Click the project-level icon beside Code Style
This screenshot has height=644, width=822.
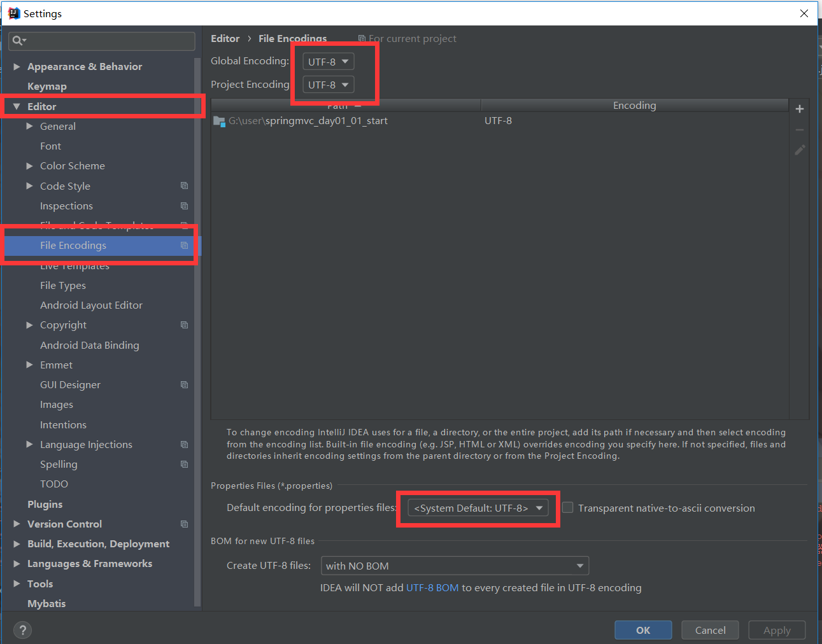coord(184,186)
